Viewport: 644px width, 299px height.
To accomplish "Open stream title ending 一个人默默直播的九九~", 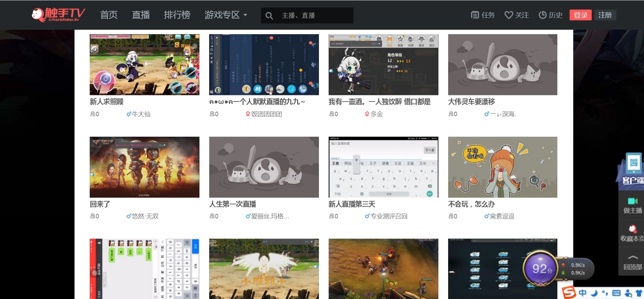I will coord(257,101).
